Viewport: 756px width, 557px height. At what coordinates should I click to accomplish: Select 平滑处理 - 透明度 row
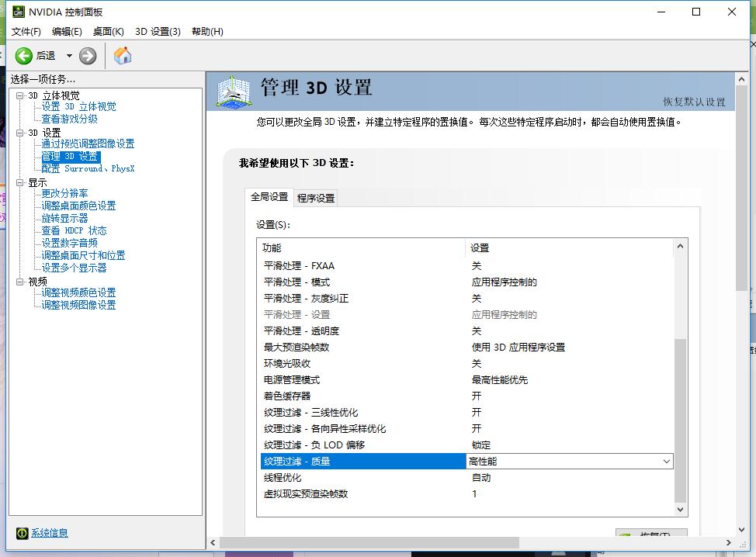tap(466, 331)
